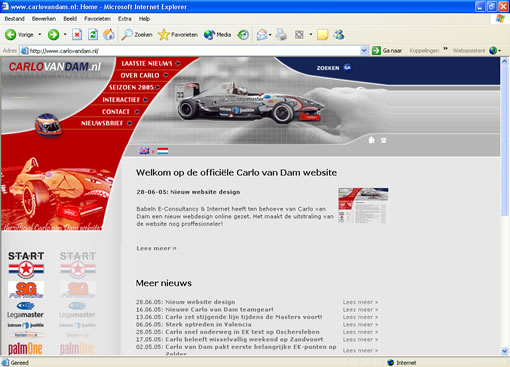
Task: Click the SG Formula sponsor logo
Action: tap(26, 289)
